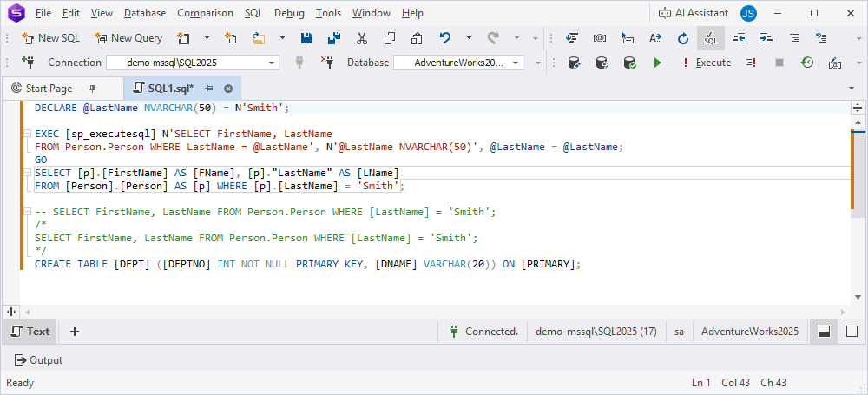Open the document tabs list dropdown
Image resolution: width=868 pixels, height=395 pixels.
pyautogui.click(x=852, y=88)
